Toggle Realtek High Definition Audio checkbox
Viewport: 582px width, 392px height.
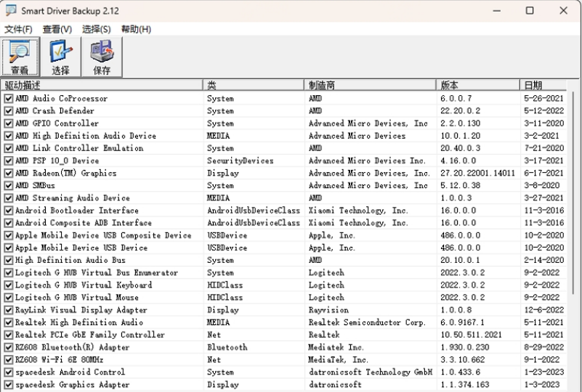pyautogui.click(x=9, y=322)
